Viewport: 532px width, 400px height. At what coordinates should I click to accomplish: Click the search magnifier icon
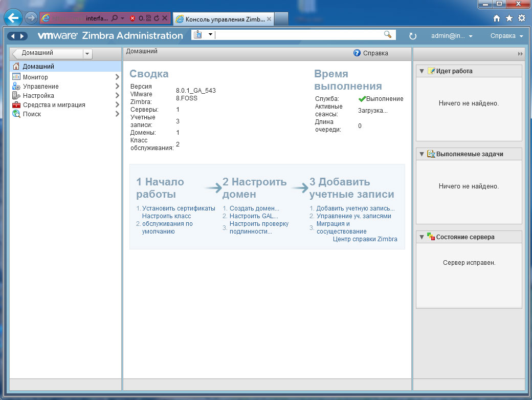coord(388,35)
